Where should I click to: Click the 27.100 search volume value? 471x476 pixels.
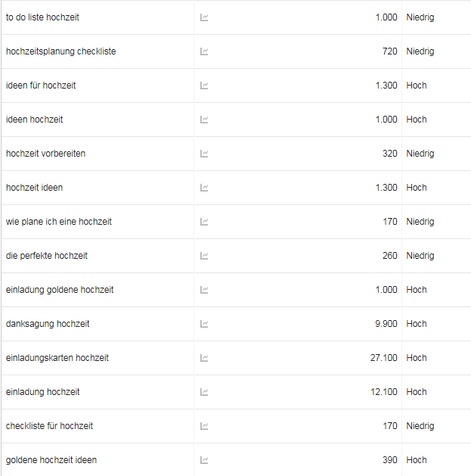coord(383,358)
